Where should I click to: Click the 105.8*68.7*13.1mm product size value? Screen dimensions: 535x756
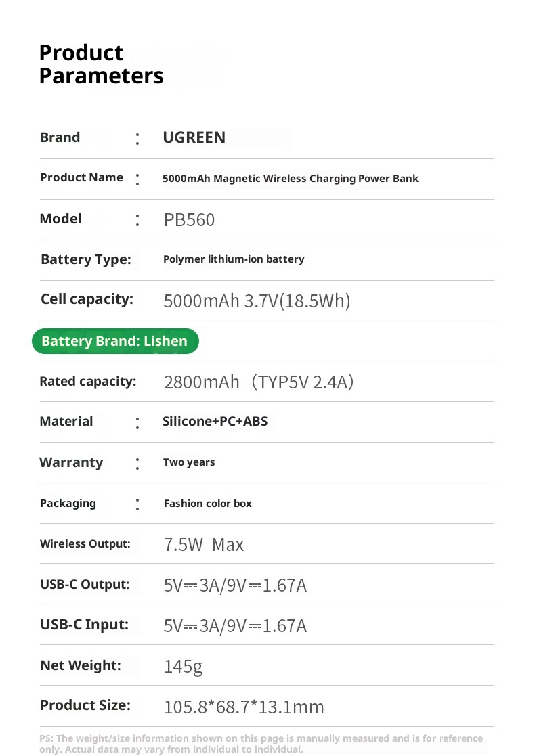(x=244, y=707)
